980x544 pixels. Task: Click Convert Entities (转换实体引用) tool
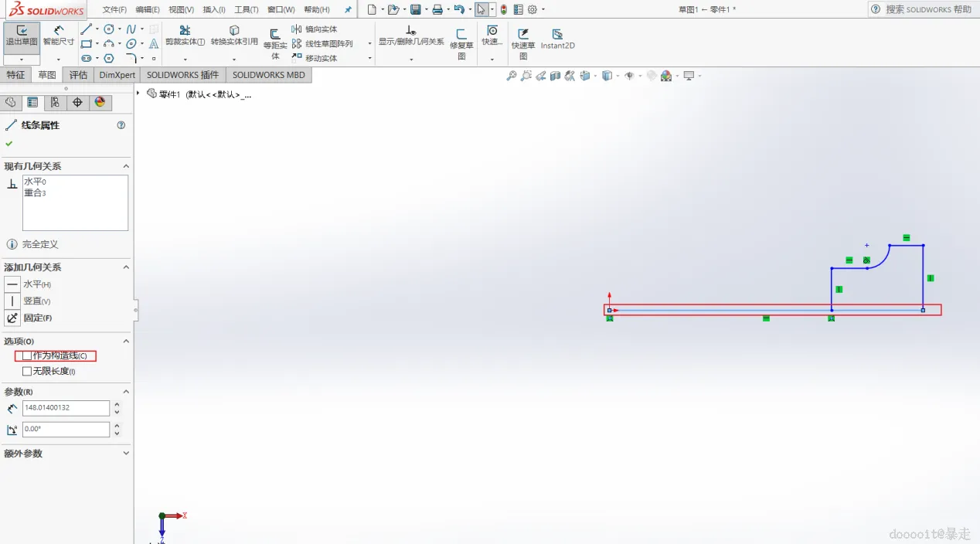click(234, 36)
